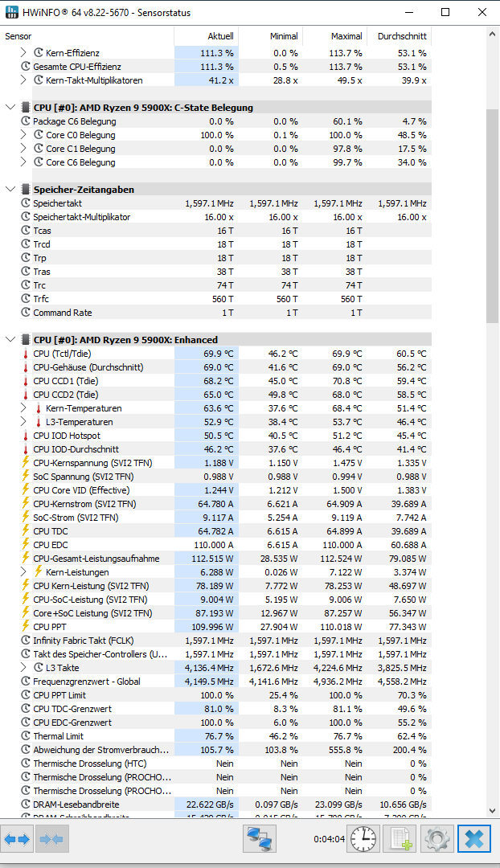The image size is (500, 868).
Task: Expand the Core C0 Belegung row
Action: point(23,134)
